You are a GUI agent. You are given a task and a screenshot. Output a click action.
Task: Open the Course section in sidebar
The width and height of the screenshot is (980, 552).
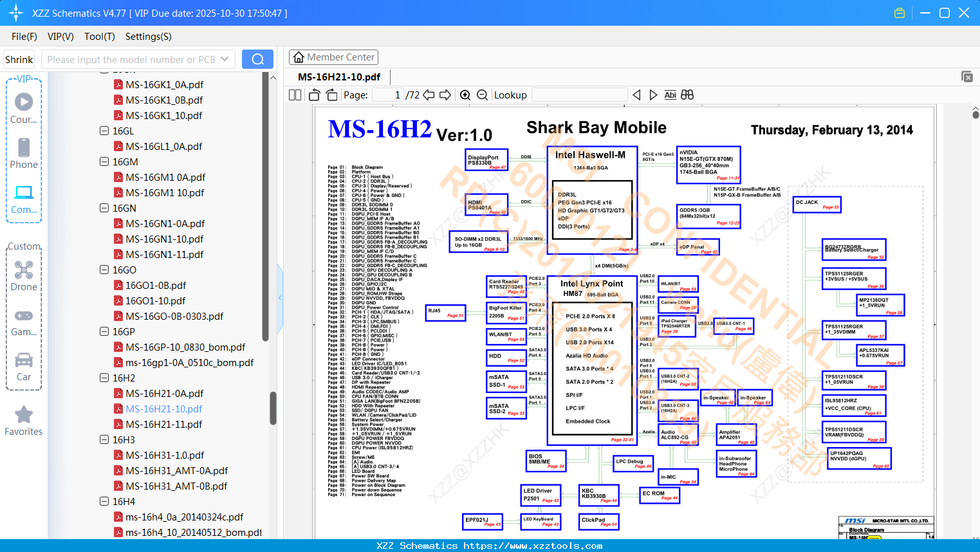coord(24,109)
